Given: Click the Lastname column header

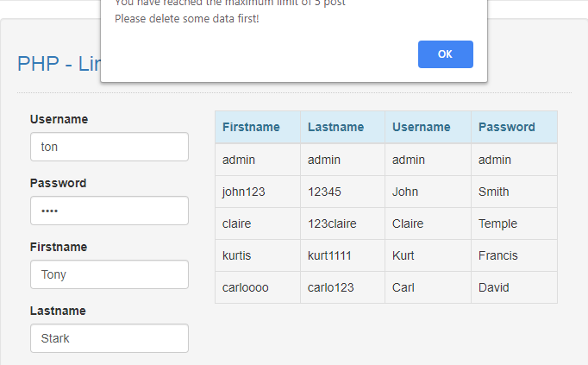Looking at the screenshot, I should (x=335, y=127).
